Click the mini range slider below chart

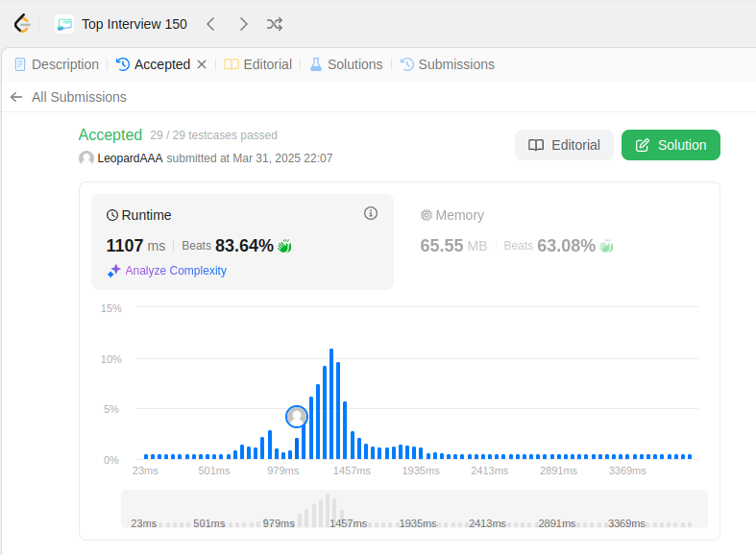414,509
